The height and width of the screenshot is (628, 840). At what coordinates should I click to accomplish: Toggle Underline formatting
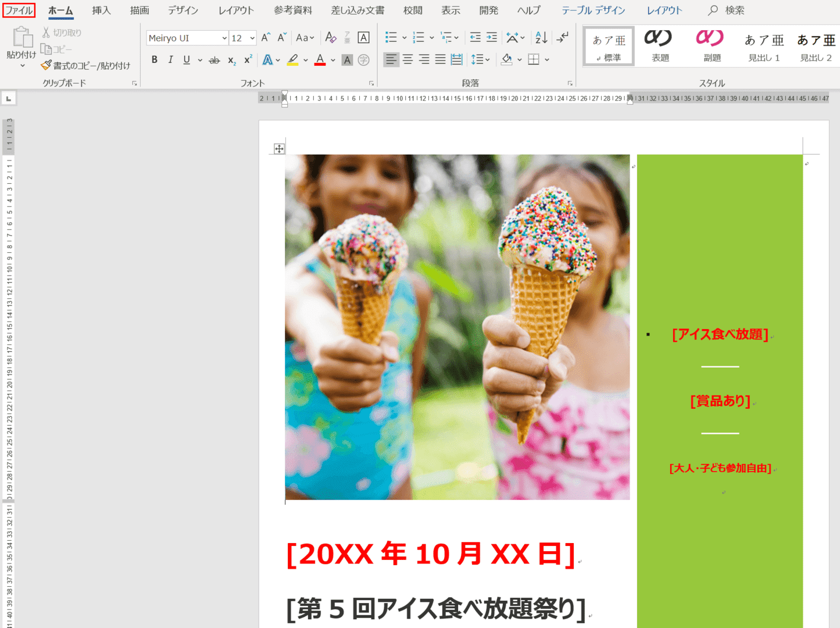pos(187,59)
